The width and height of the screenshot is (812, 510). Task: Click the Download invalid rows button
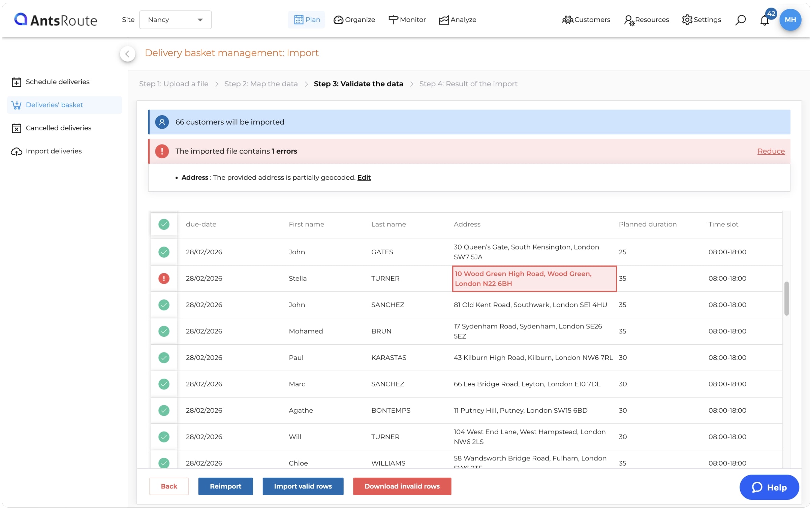tap(402, 486)
